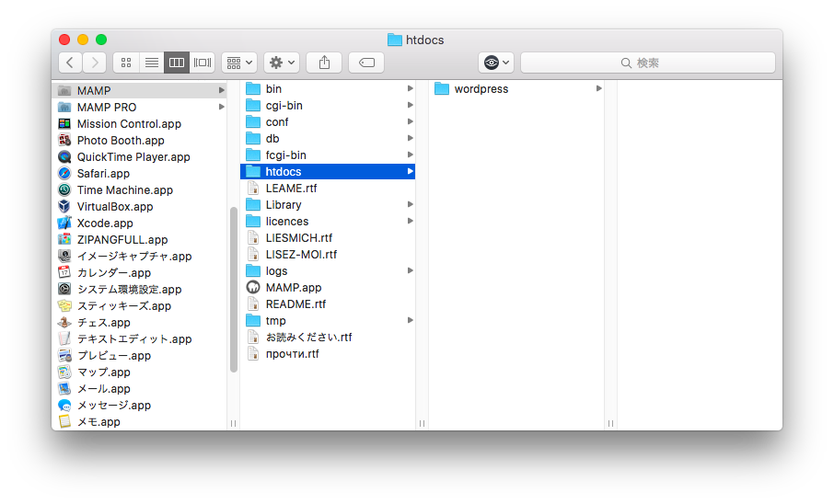Image resolution: width=834 pixels, height=504 pixels.
Task: Click the htdocs title folder icon
Action: (395, 40)
